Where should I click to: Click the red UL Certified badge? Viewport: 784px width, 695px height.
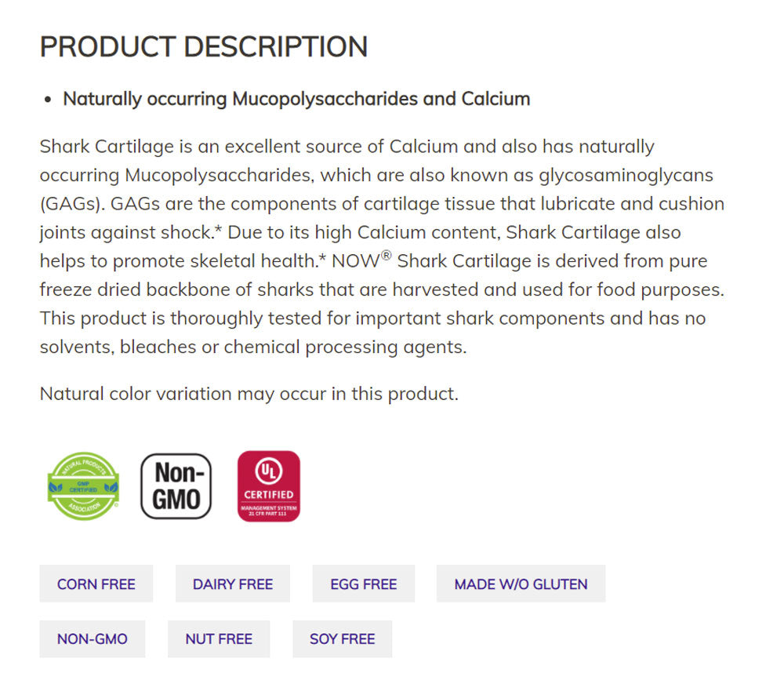(x=268, y=486)
